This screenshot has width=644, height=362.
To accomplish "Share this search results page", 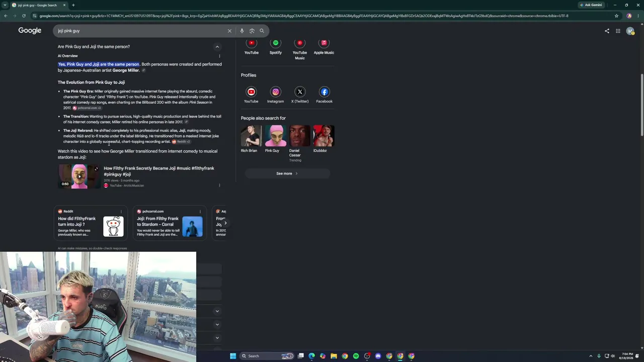I will (607, 31).
